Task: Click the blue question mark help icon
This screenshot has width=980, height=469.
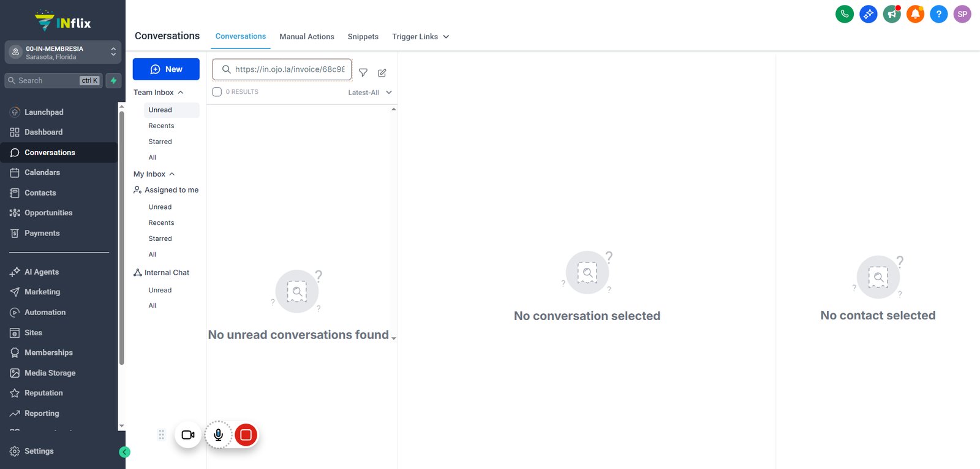Action: click(x=938, y=14)
